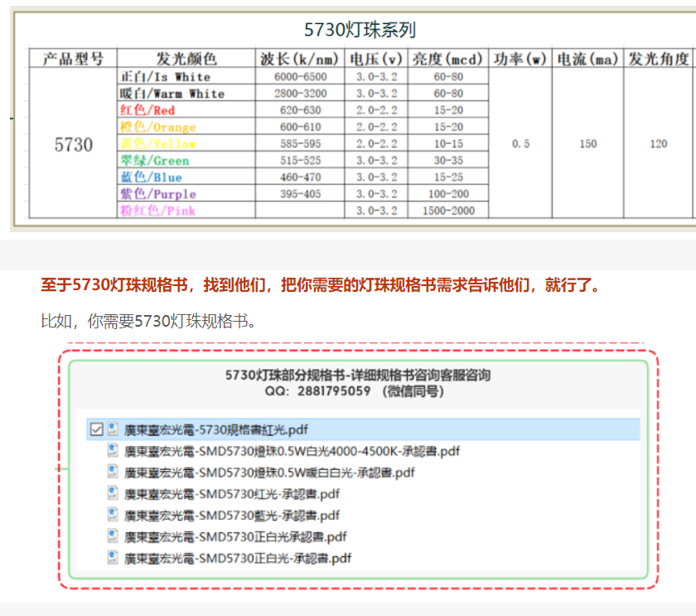Image resolution: width=696 pixels, height=616 pixels.
Task: Select the file name SMD5730紅光-承認書.pdf
Action: (232, 494)
